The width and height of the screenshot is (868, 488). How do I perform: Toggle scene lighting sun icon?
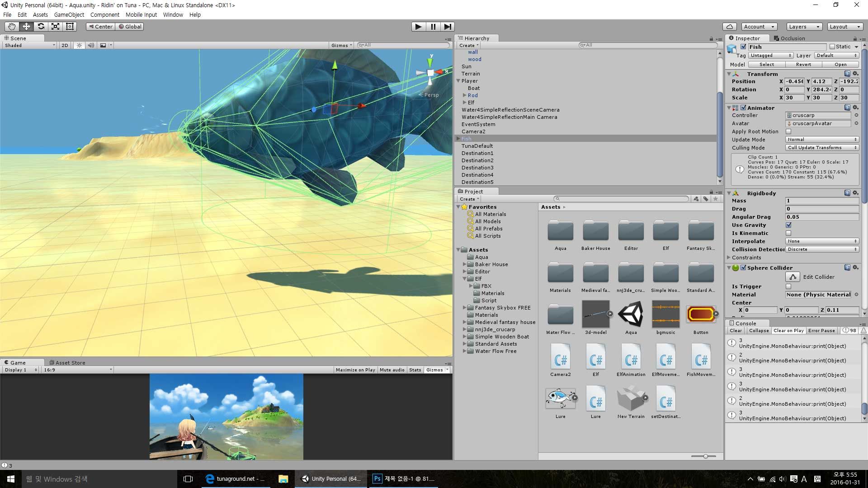tap(79, 45)
